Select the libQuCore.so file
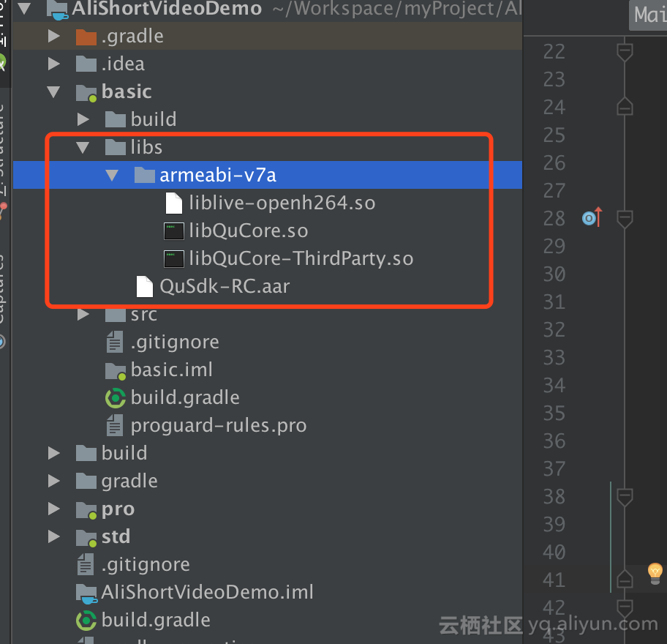This screenshot has height=644, width=667. click(x=249, y=231)
